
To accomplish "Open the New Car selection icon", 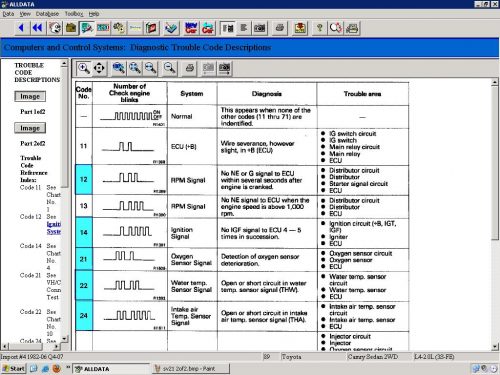I will click(191, 28).
